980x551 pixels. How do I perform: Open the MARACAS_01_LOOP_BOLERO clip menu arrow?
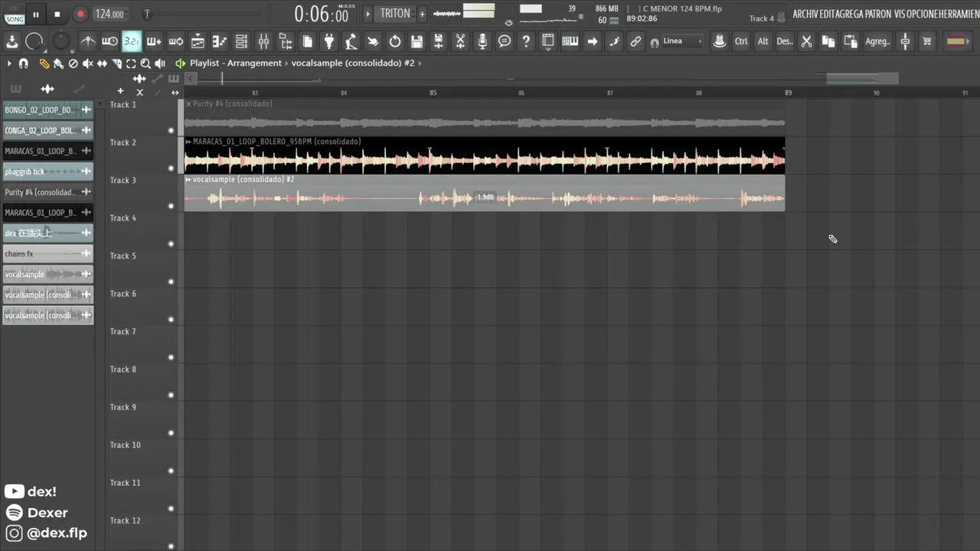(188, 142)
